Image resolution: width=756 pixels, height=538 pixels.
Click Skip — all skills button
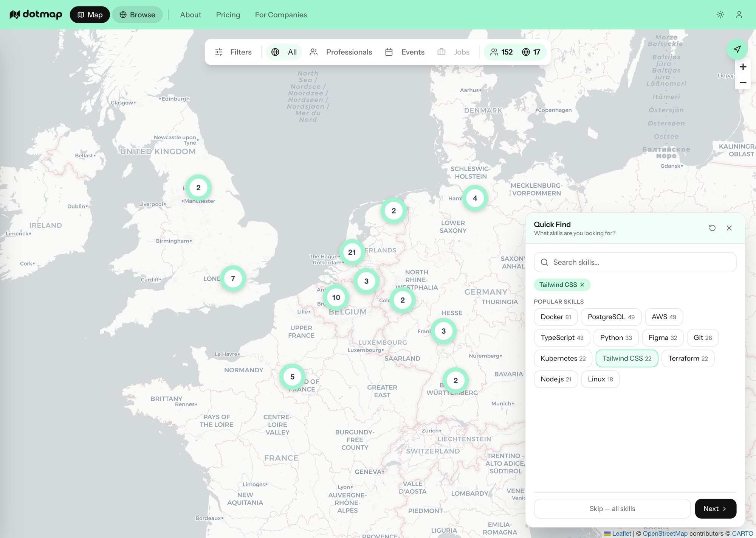tap(612, 509)
